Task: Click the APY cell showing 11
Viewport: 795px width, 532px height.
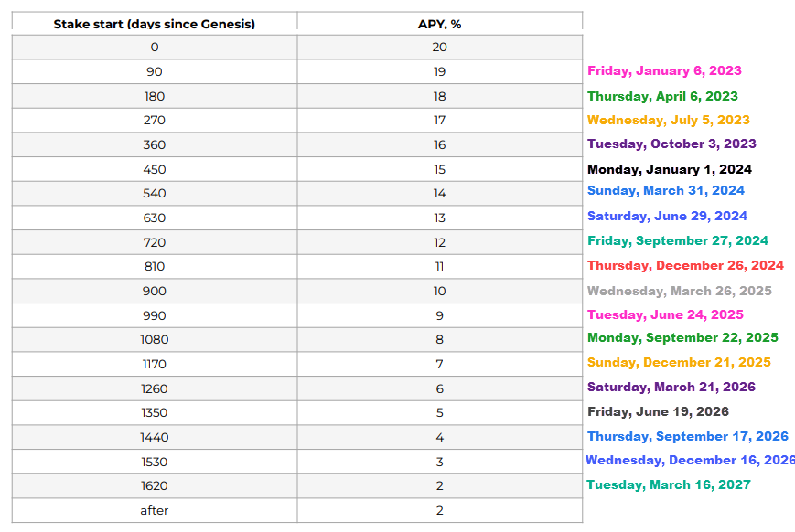Action: pos(439,267)
